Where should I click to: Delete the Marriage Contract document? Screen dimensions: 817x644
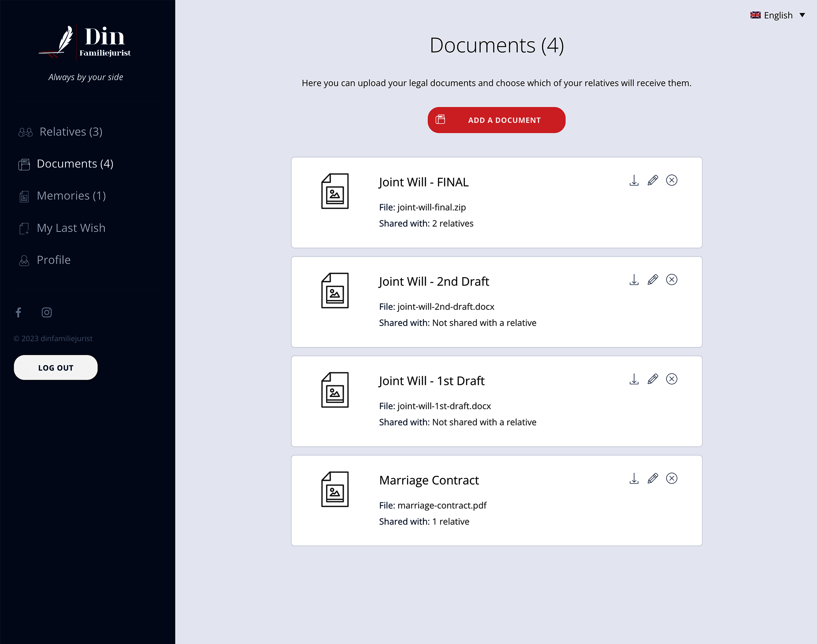click(672, 478)
